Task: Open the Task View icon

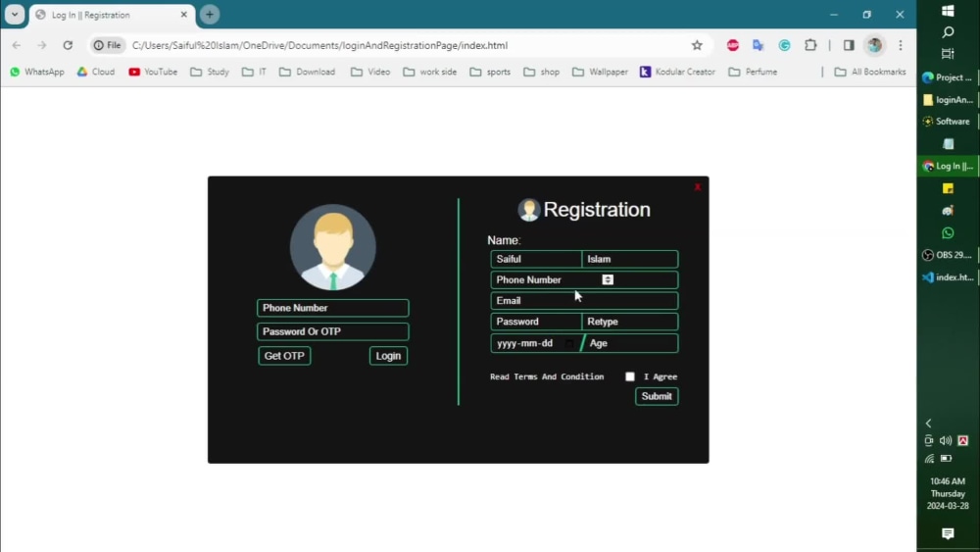Action: click(x=948, y=54)
